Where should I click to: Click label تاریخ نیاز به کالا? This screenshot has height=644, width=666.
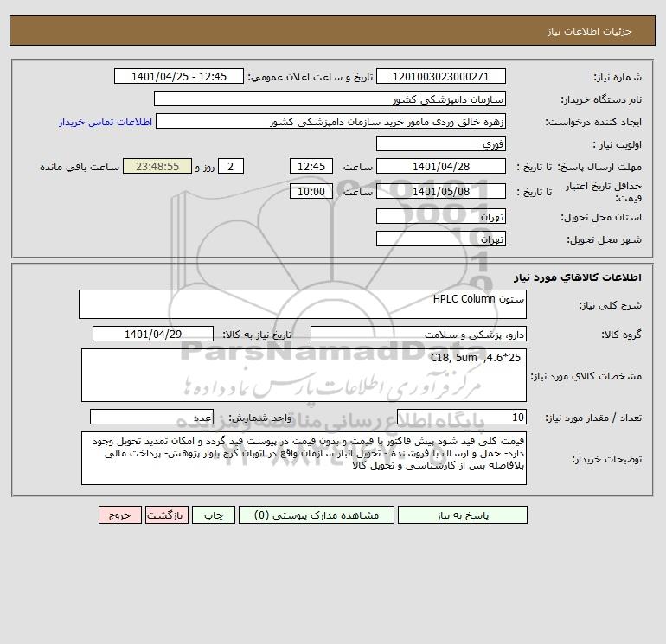258,335
